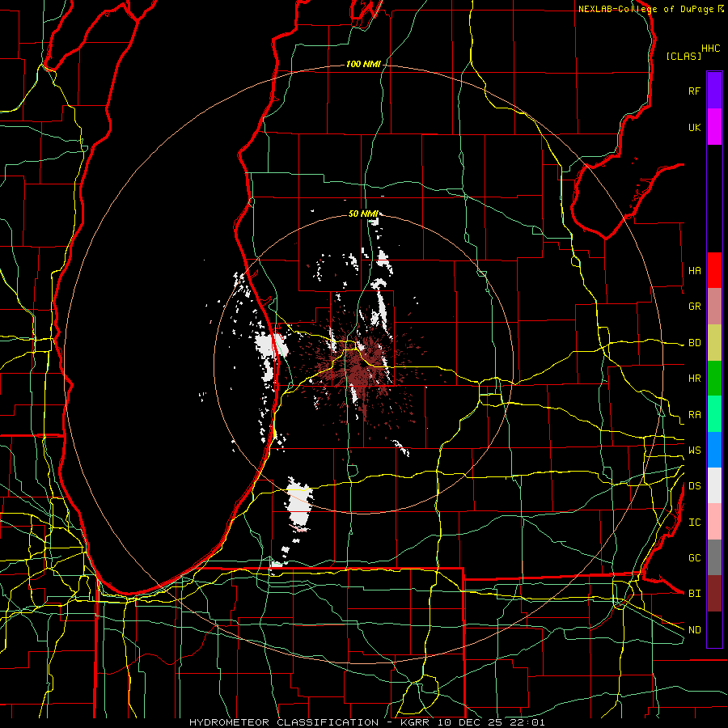The image size is (728, 728).
Task: Select the GR legend color block
Action: 714,306
